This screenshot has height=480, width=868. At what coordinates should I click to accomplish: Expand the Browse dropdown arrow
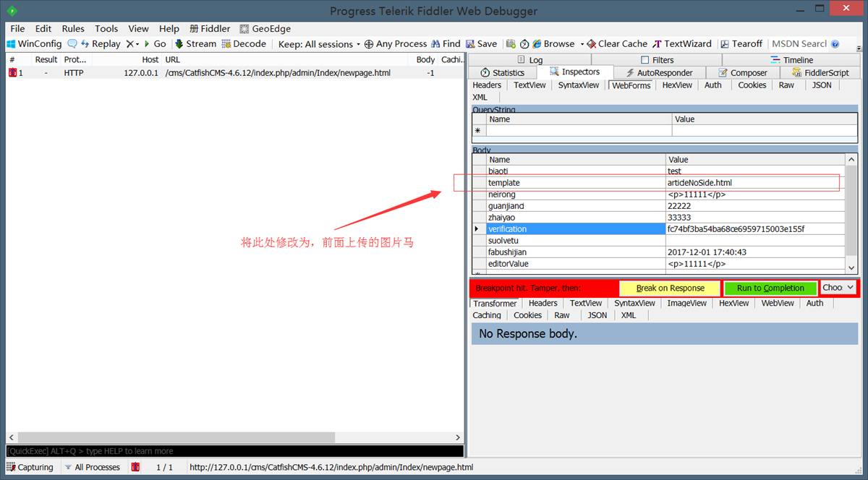[582, 43]
